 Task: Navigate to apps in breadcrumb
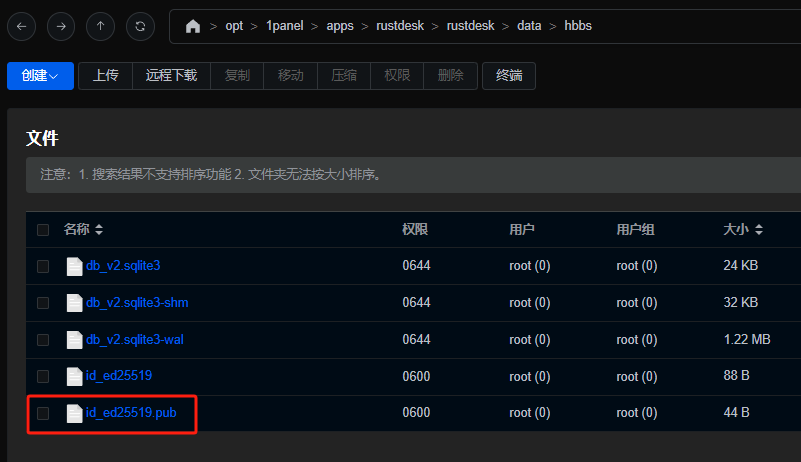tap(340, 26)
